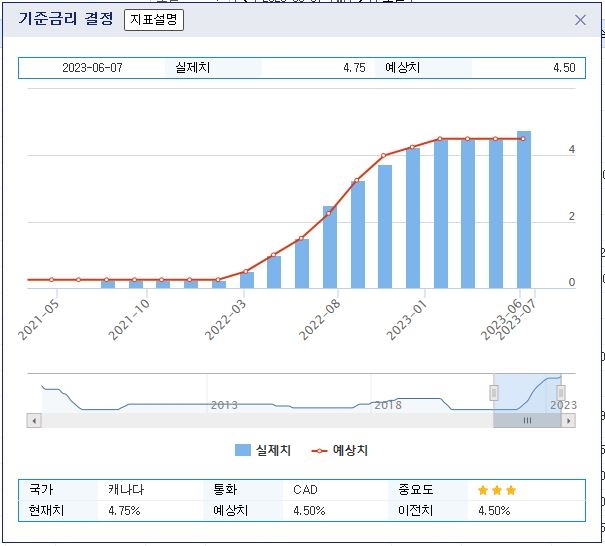Toggle the 실제치 legend series
This screenshot has height=546, width=605.
[x=263, y=450]
